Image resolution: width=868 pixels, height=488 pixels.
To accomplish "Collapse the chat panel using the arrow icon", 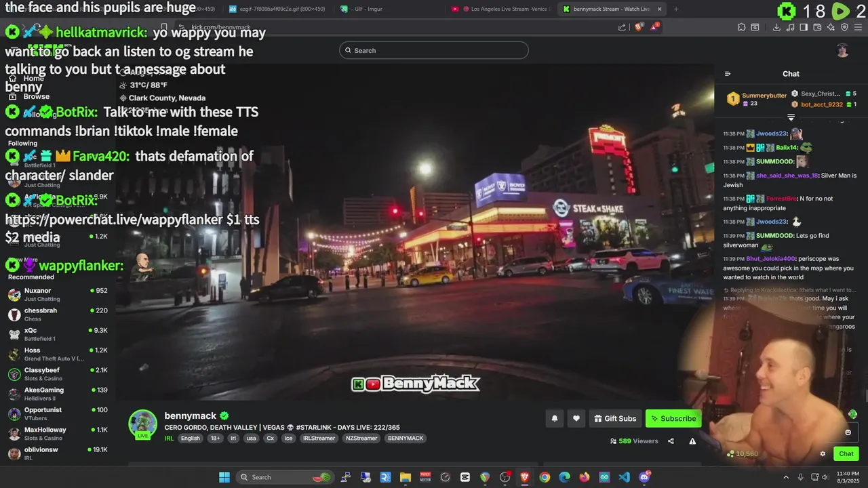I will [x=728, y=74].
